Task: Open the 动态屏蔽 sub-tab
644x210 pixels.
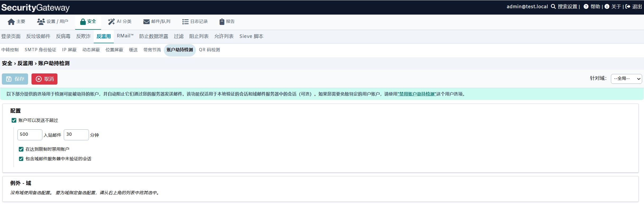Action: click(x=91, y=50)
